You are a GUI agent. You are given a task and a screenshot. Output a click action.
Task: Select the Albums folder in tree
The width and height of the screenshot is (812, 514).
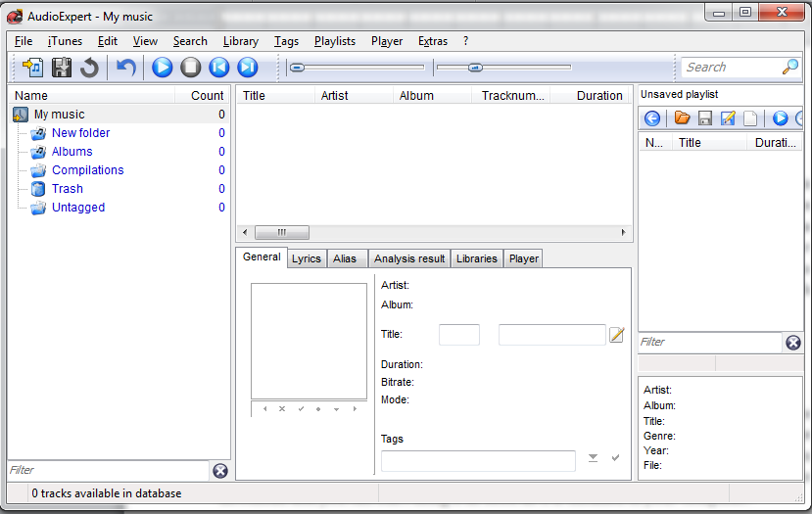(x=72, y=152)
